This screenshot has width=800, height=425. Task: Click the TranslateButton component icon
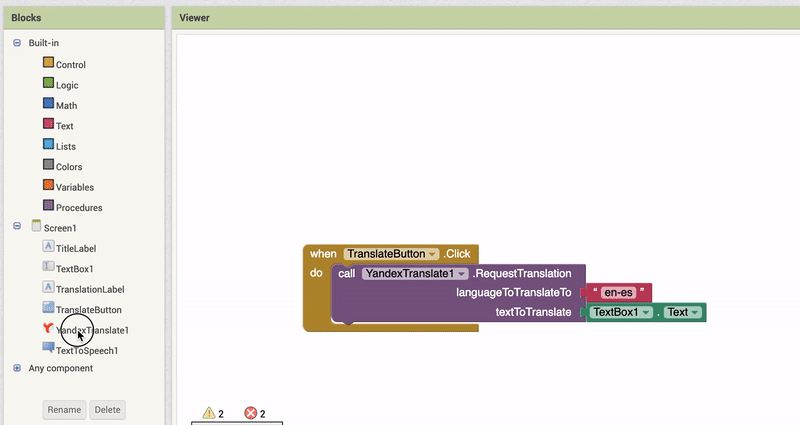(x=48, y=307)
